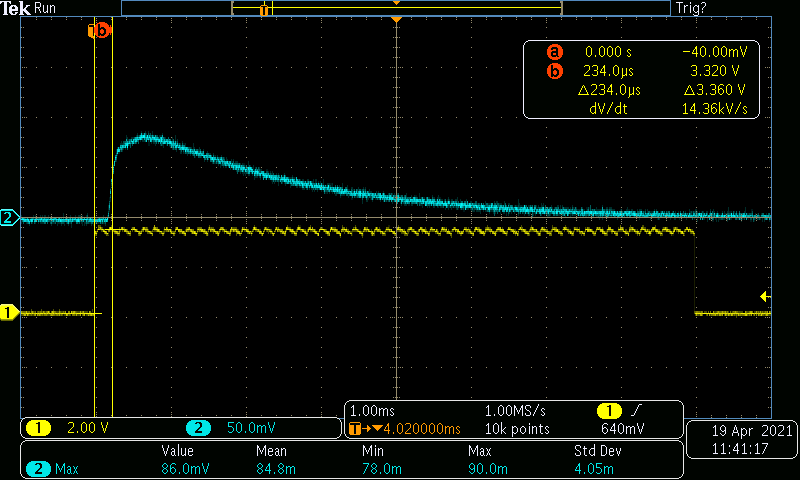Click the Std Dev column header
The image size is (800, 480).
coord(597,451)
